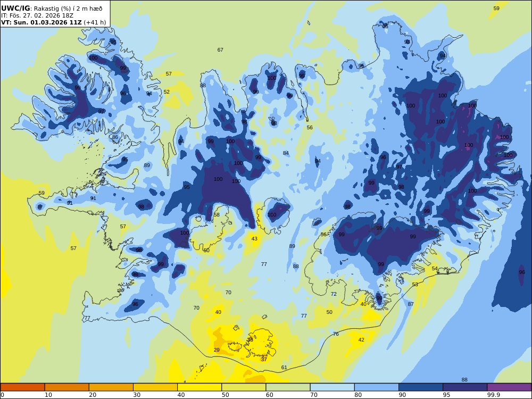Click the humidity value '53' on the map
This screenshot has width=532, height=399.
[x=415, y=284]
